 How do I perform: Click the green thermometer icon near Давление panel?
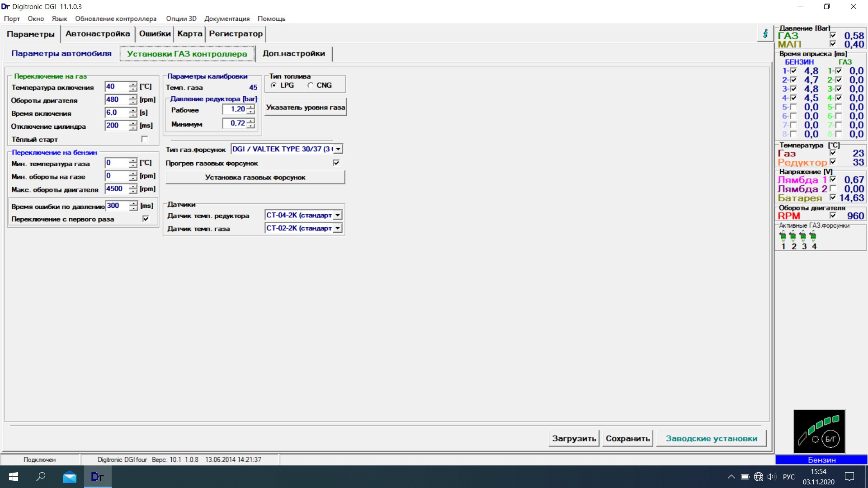point(765,34)
